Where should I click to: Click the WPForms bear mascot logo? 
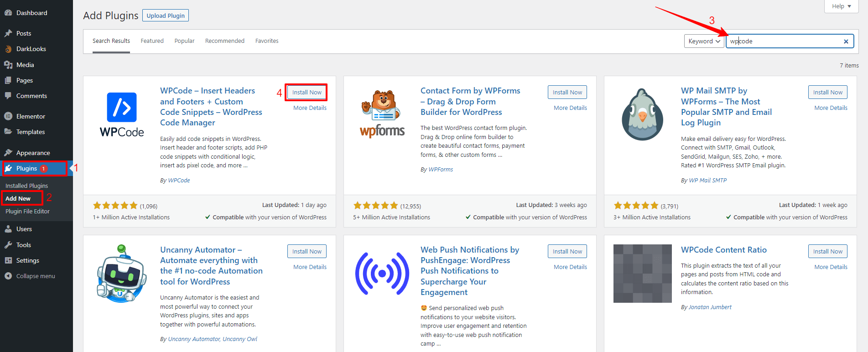tap(382, 113)
